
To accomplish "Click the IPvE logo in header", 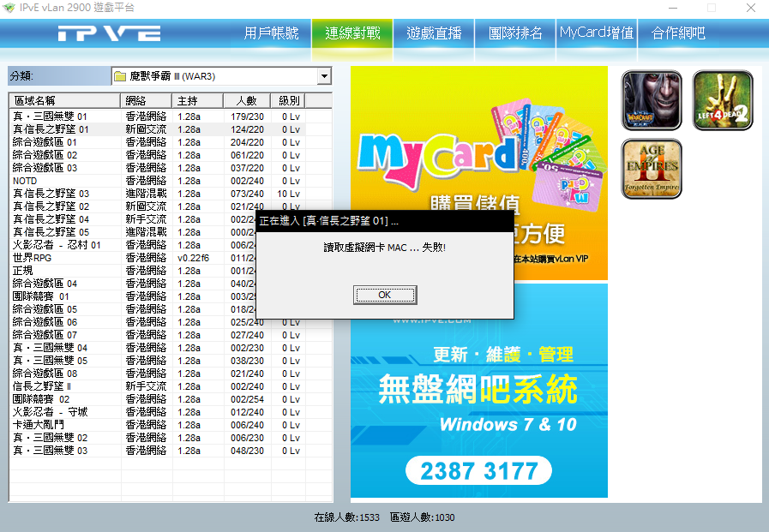I will tap(109, 34).
